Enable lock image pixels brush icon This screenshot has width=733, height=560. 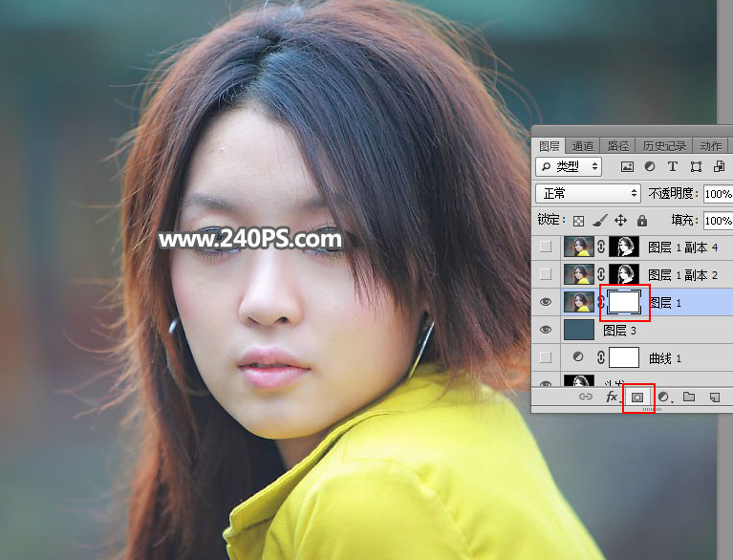click(x=599, y=220)
